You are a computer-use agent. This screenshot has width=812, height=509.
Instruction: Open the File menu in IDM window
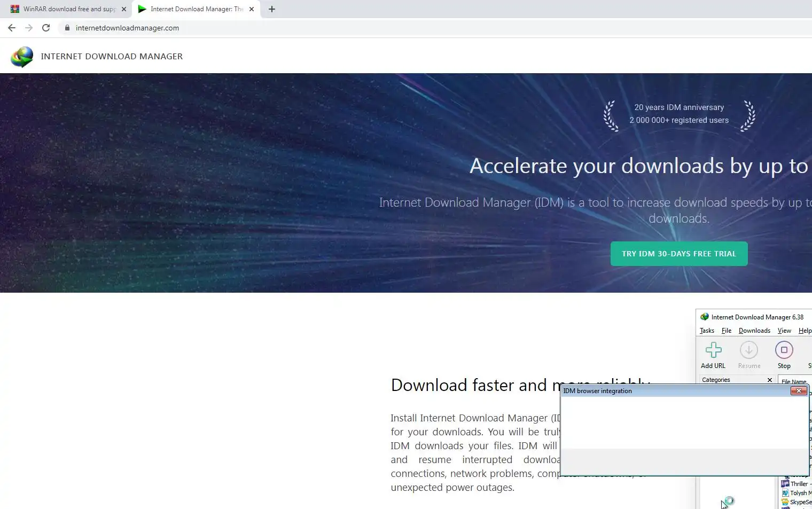(x=727, y=331)
